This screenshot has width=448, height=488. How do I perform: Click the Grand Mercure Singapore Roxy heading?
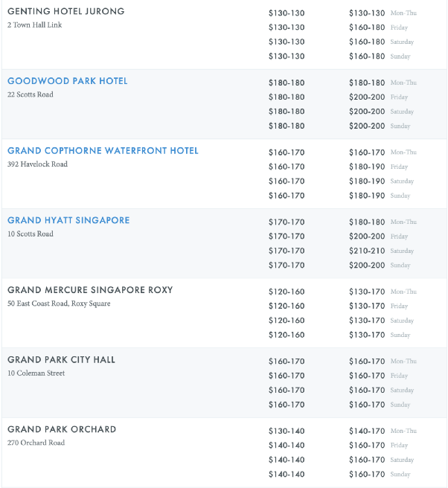(x=90, y=290)
